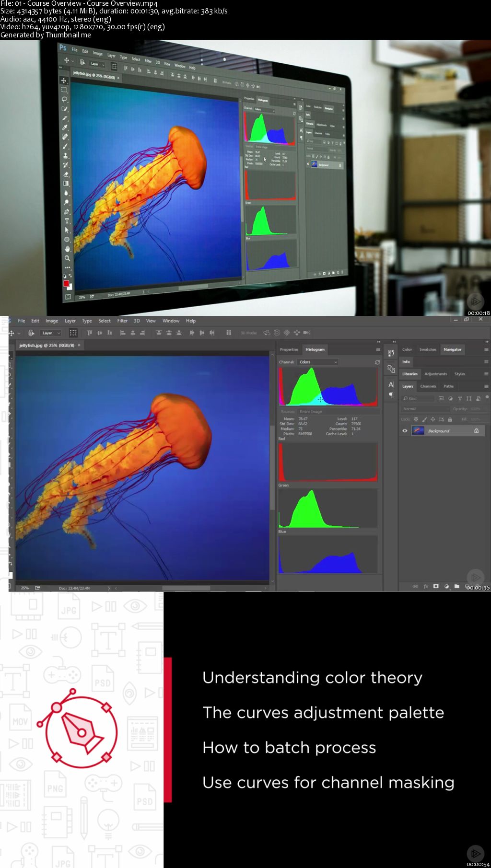Click shape layer filter icon
Image resolution: width=491 pixels, height=868 pixels.
tap(469, 399)
